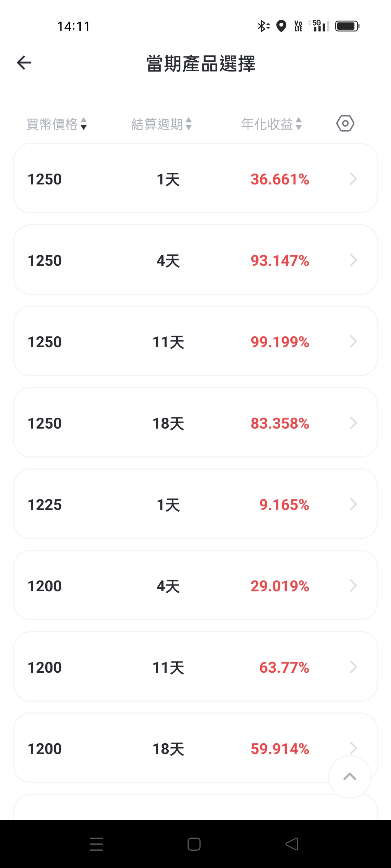Select the 1200 11天 product at 63.77%
391x868 pixels.
pyautogui.click(x=195, y=667)
